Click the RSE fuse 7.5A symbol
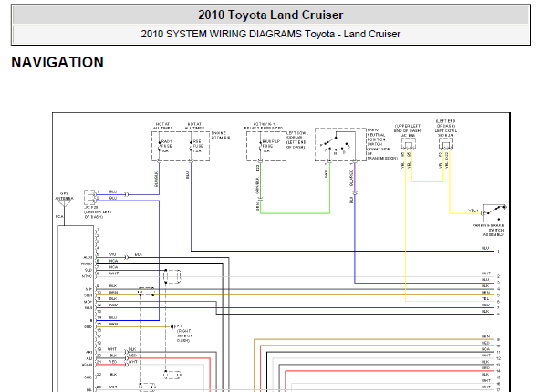551x392 pixels. (191, 146)
